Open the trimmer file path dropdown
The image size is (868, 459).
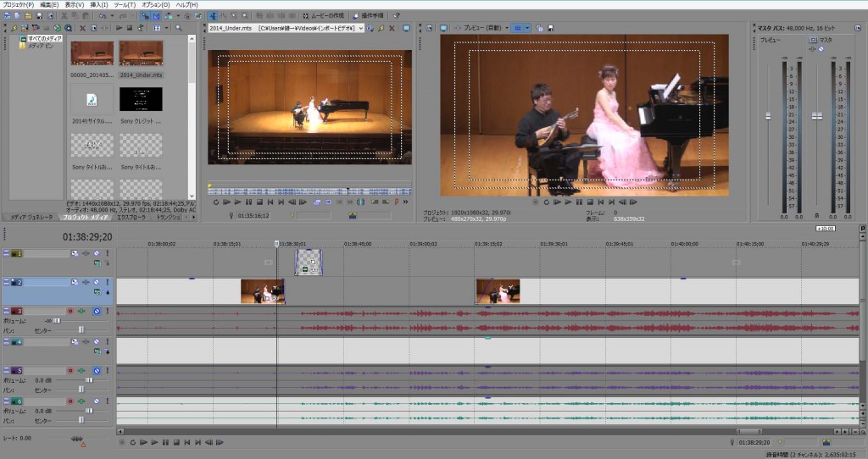tap(361, 28)
